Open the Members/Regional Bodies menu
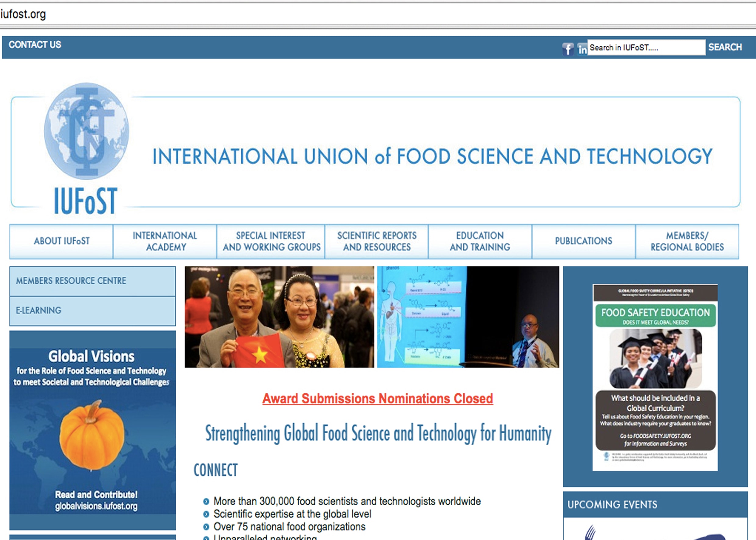The height and width of the screenshot is (540, 756). click(x=687, y=241)
